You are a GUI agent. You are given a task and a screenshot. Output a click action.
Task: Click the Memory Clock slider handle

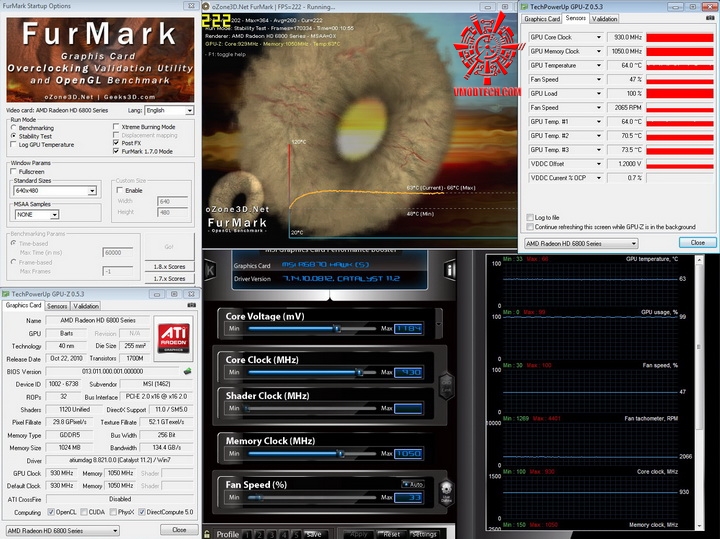click(341, 454)
